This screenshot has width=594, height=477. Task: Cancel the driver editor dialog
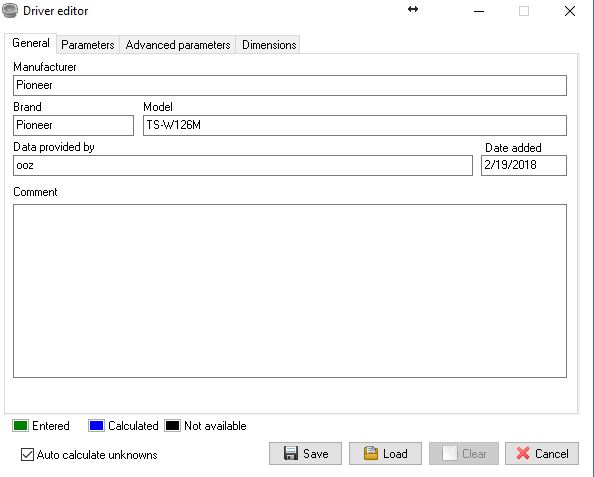pos(542,454)
